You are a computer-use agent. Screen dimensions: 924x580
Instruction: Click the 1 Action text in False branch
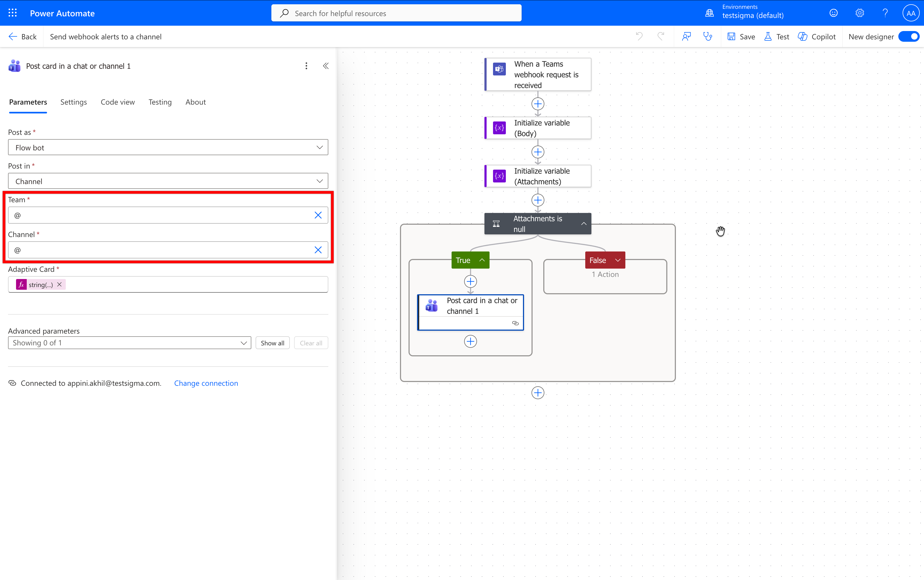[x=605, y=274]
